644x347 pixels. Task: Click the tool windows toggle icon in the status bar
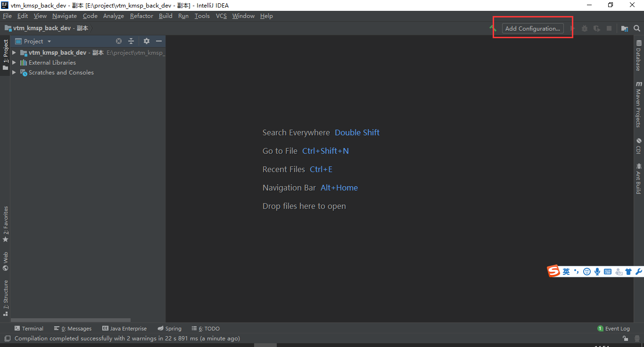(7, 339)
